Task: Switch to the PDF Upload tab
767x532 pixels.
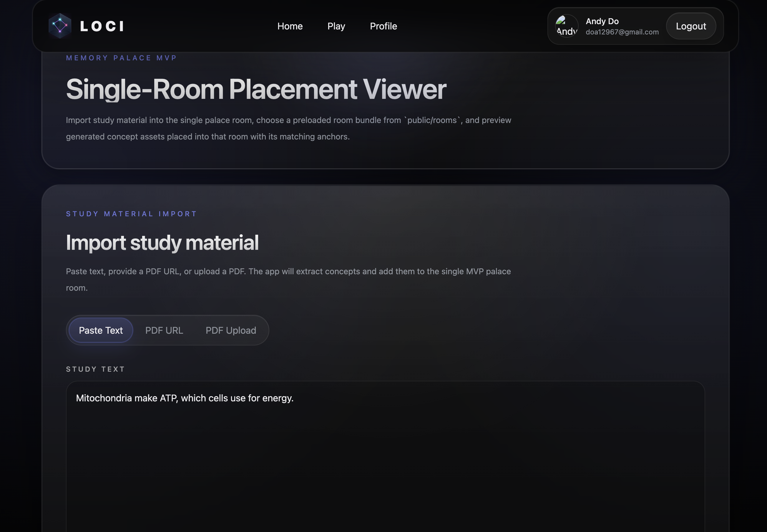Action: pyautogui.click(x=231, y=330)
